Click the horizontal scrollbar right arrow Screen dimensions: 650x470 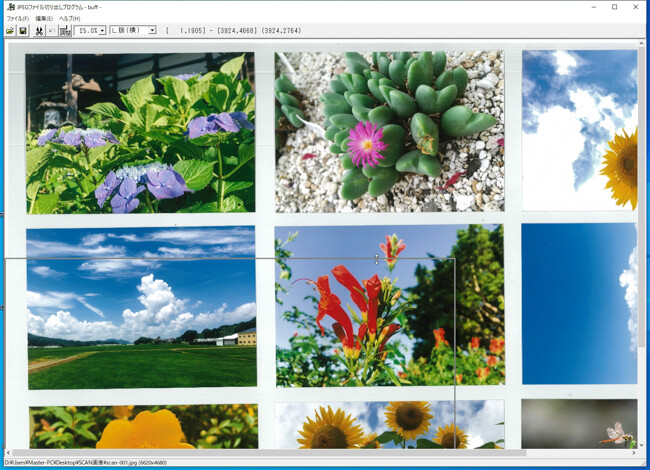point(633,453)
